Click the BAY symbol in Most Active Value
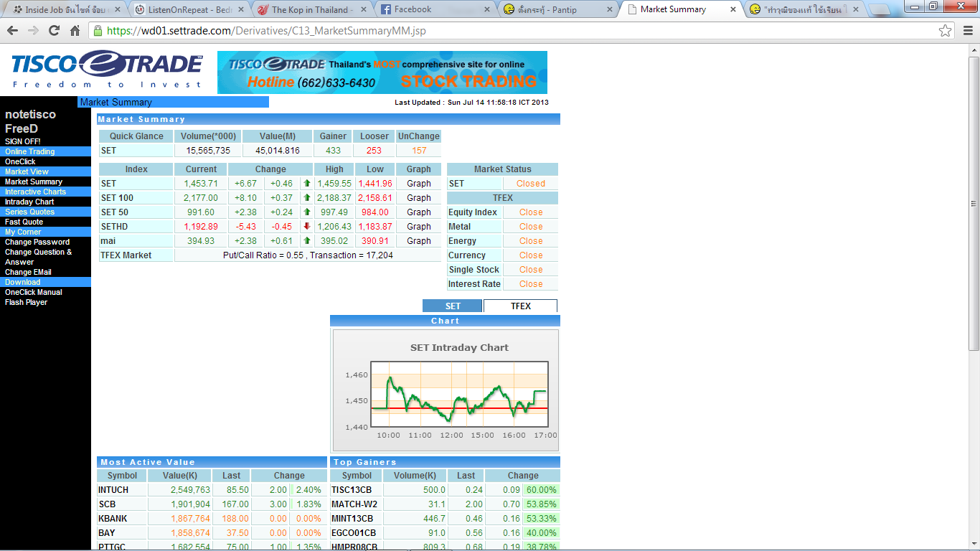This screenshot has width=980, height=551. 107,533
